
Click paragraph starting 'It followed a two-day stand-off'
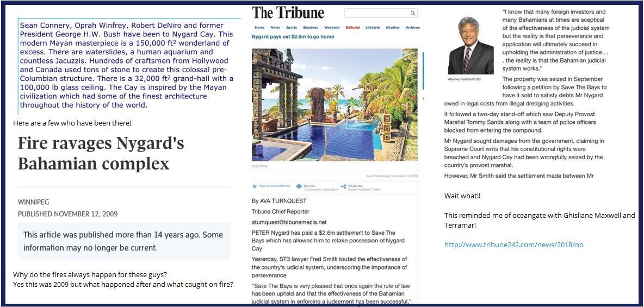tap(519, 122)
